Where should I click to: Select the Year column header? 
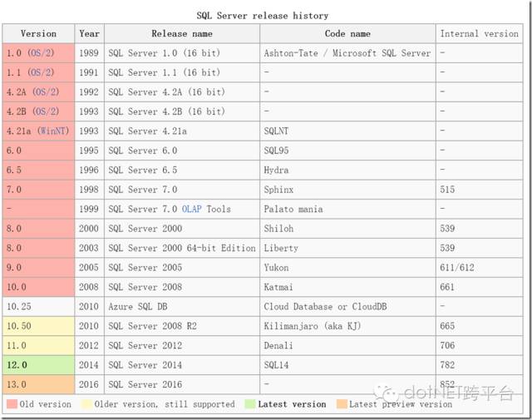pos(90,33)
